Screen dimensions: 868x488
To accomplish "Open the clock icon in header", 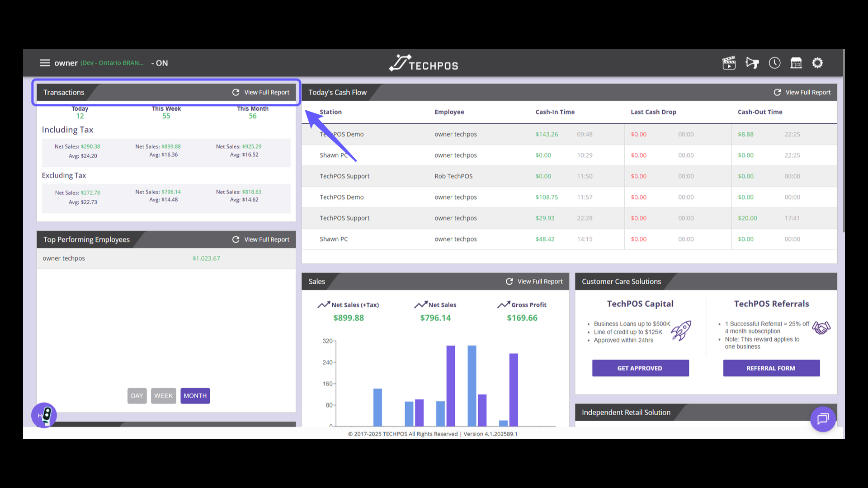I will (774, 63).
